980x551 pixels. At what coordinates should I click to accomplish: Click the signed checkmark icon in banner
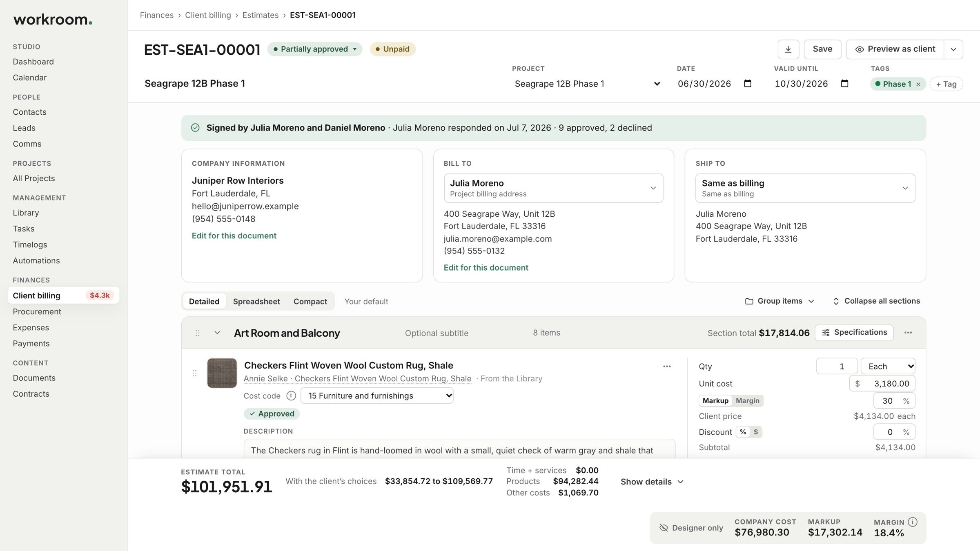(195, 128)
